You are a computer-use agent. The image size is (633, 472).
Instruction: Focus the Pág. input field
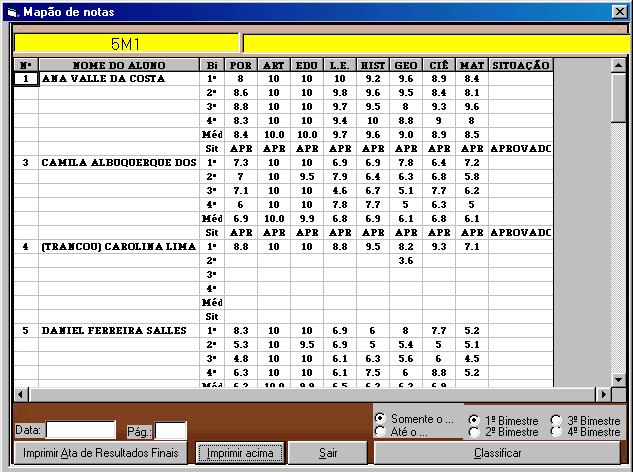pos(170,430)
